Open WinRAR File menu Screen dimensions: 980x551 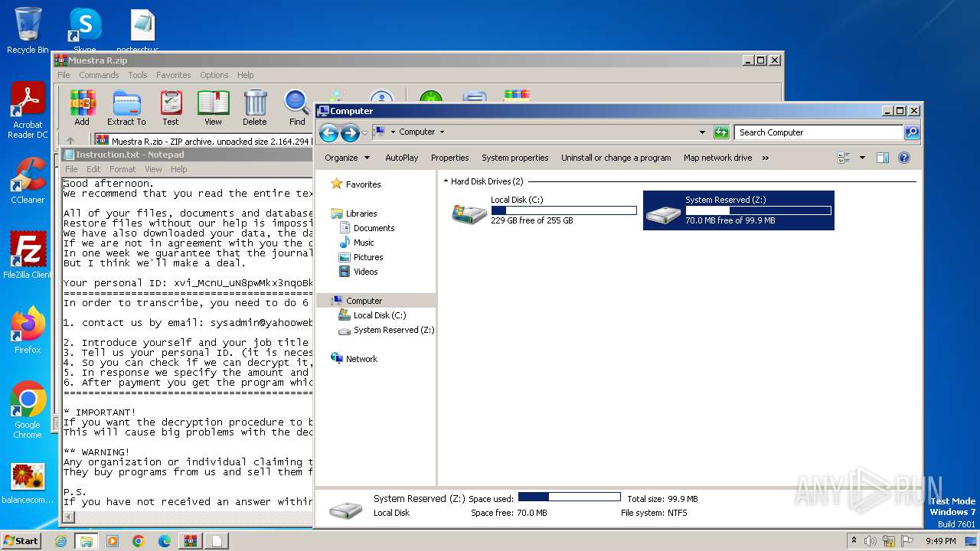click(64, 75)
